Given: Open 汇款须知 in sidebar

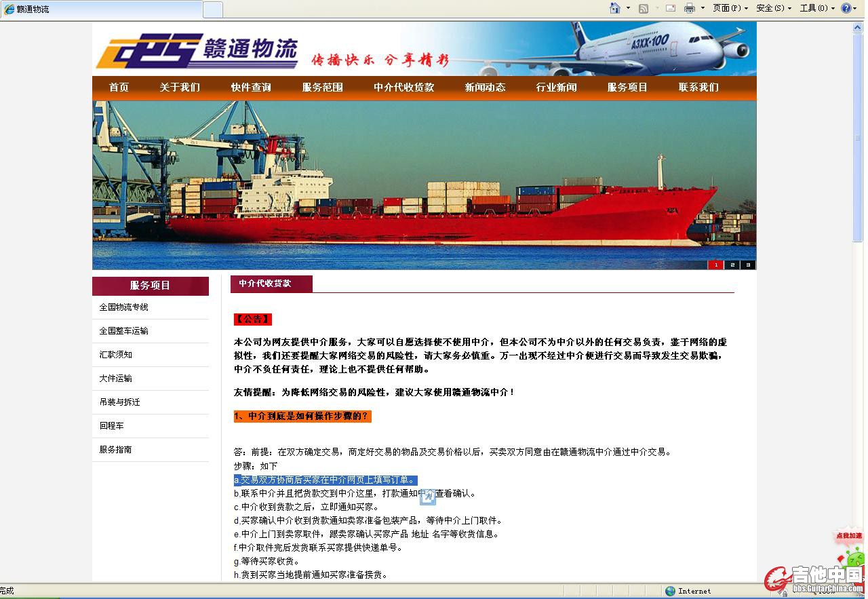Looking at the screenshot, I should tap(115, 355).
